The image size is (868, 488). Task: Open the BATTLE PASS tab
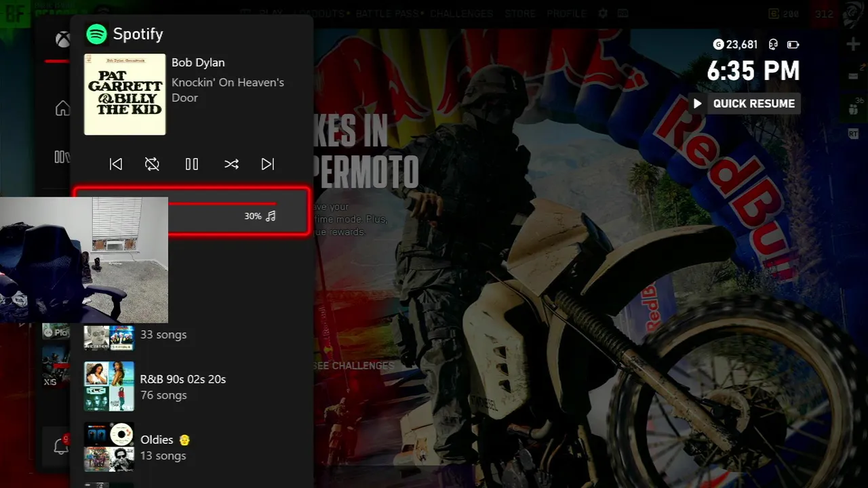(388, 14)
